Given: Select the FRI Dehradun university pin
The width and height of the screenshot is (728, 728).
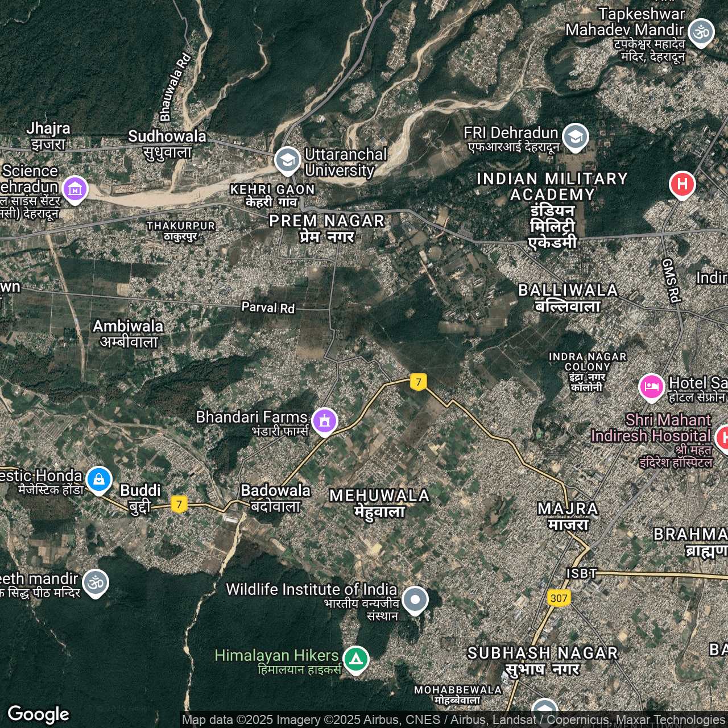Looking at the screenshot, I should (x=575, y=136).
